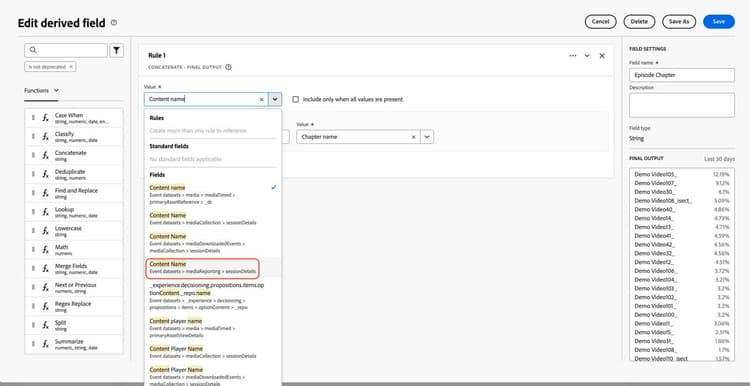Click the Demo Video105_ output row
The width and height of the screenshot is (750, 386).
682,174
